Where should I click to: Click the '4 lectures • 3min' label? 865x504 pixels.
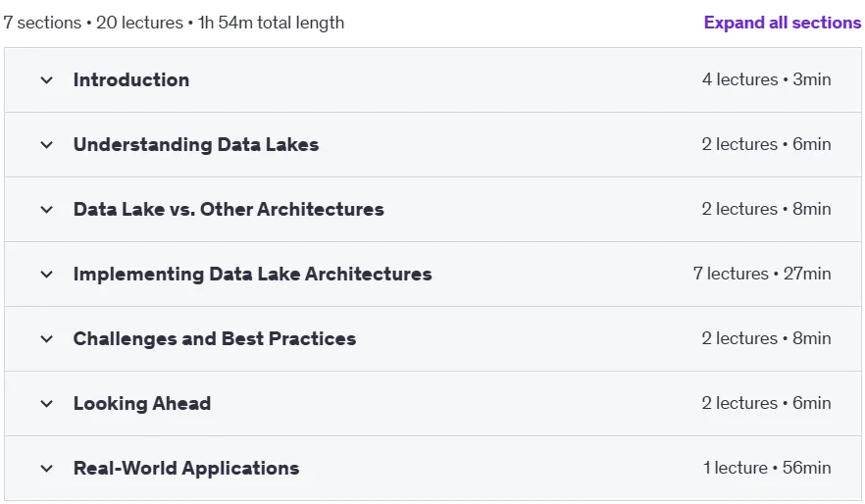pos(766,79)
